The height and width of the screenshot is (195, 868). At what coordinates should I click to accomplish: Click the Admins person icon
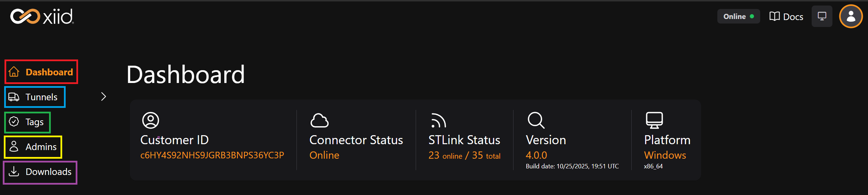pos(14,147)
